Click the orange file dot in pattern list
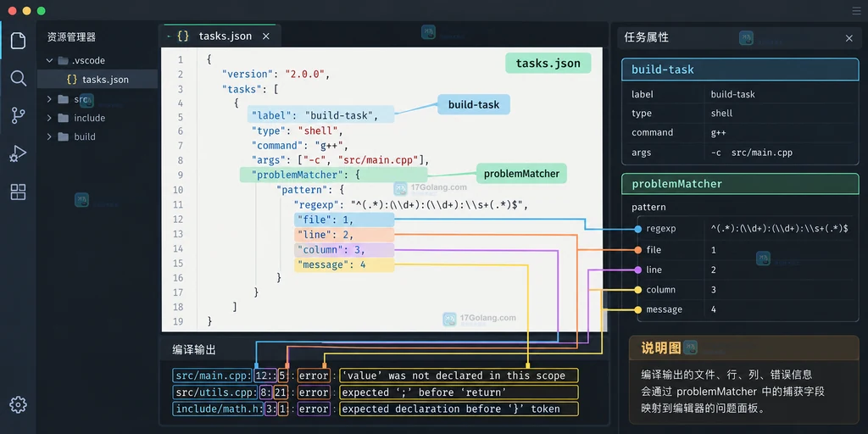 coord(637,250)
